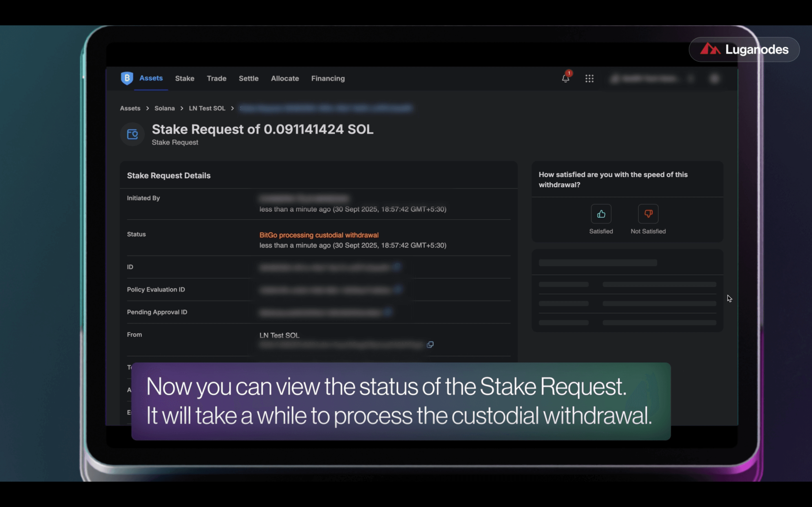The height and width of the screenshot is (507, 812).
Task: Copy the stake request ID
Action: [x=397, y=267]
